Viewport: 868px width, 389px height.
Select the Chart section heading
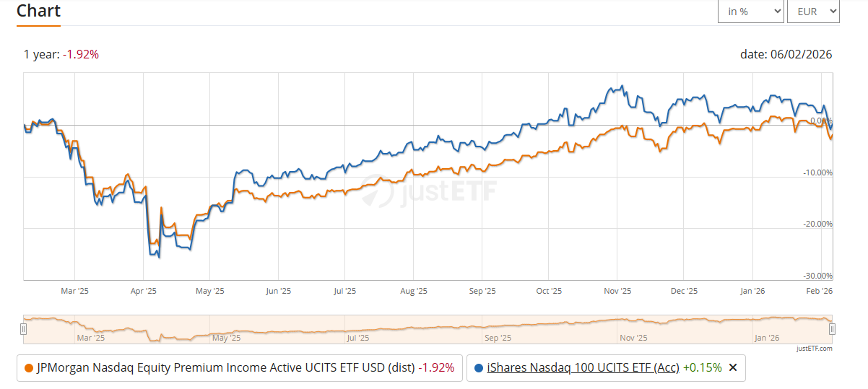(x=38, y=11)
